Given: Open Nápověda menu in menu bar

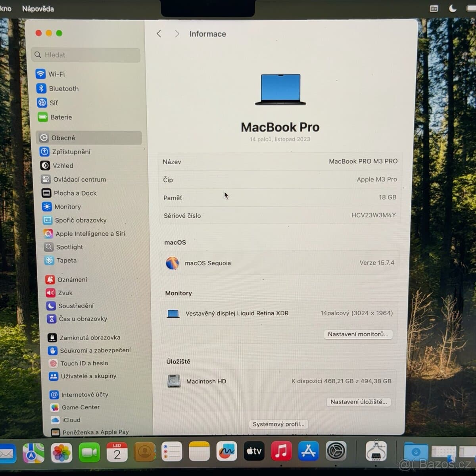Looking at the screenshot, I should coord(38,9).
